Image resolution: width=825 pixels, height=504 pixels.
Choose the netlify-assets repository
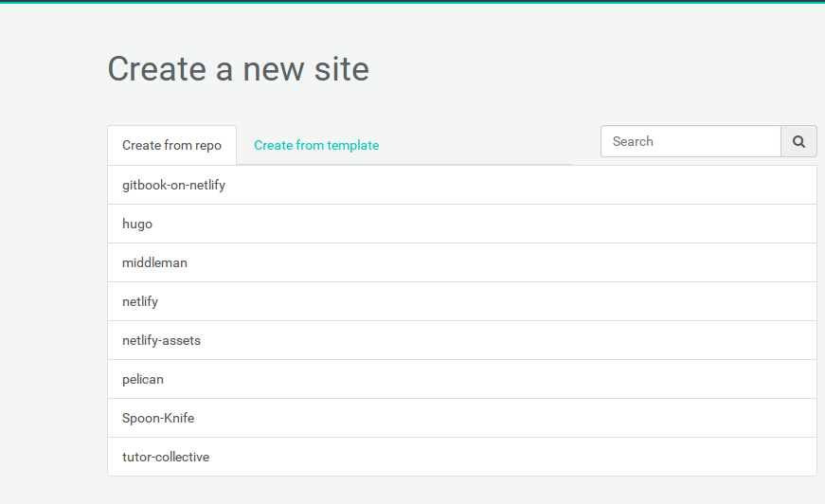[x=462, y=341]
